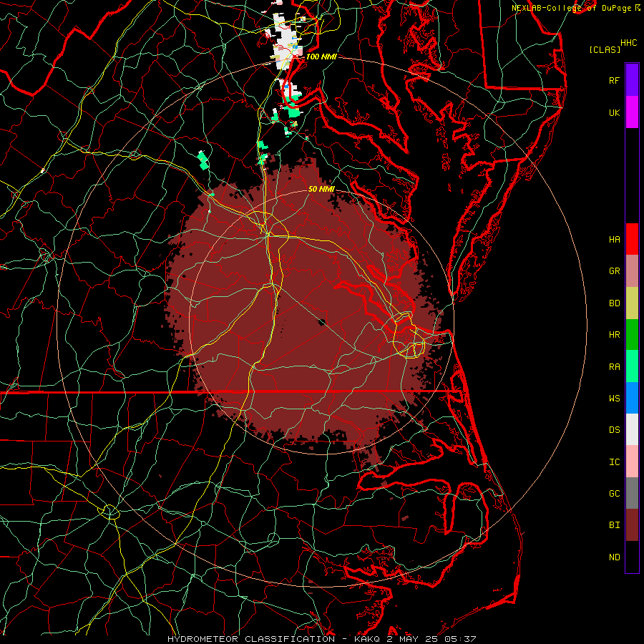644x644 pixels.
Task: Click the KAKQ radar site identifier
Action: pyautogui.click(x=368, y=639)
